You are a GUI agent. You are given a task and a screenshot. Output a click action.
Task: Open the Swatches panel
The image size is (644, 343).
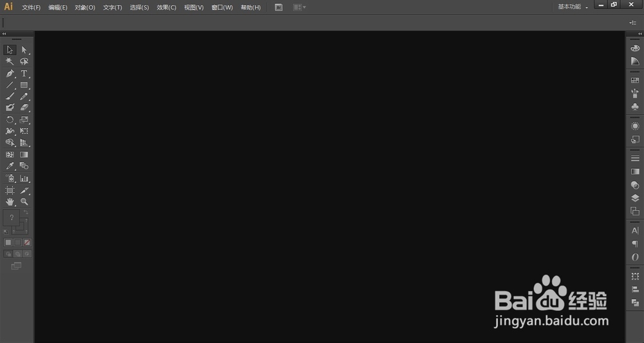coord(635,81)
